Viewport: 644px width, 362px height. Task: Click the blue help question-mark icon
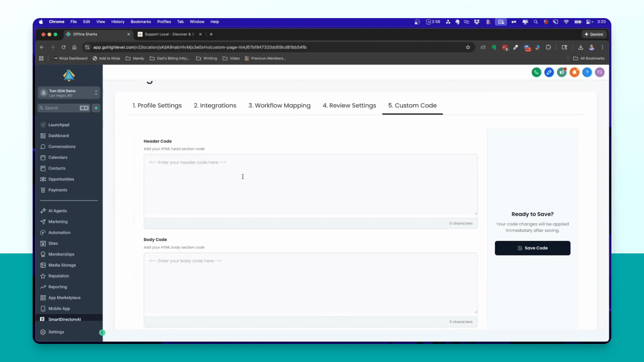click(x=587, y=72)
